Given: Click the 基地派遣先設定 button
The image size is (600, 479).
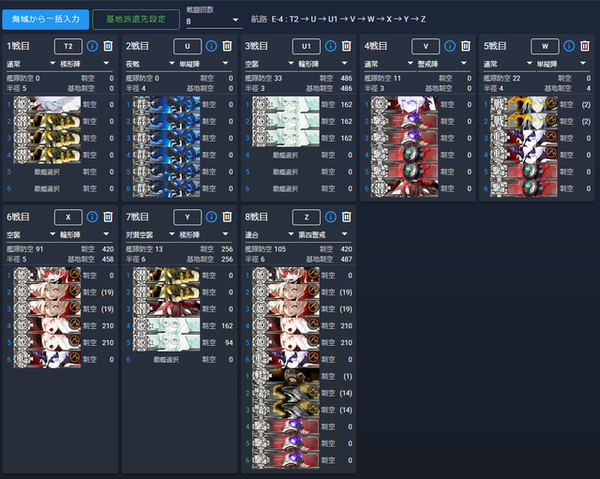Looking at the screenshot, I should point(136,18).
